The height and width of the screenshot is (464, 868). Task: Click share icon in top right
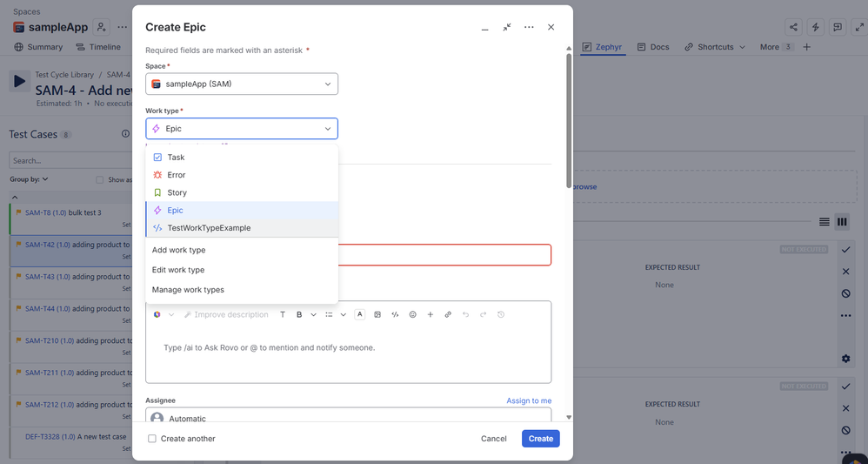tap(794, 27)
